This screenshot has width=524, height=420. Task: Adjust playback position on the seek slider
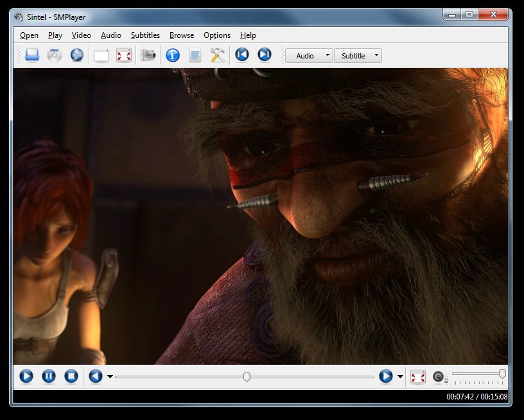[247, 377]
